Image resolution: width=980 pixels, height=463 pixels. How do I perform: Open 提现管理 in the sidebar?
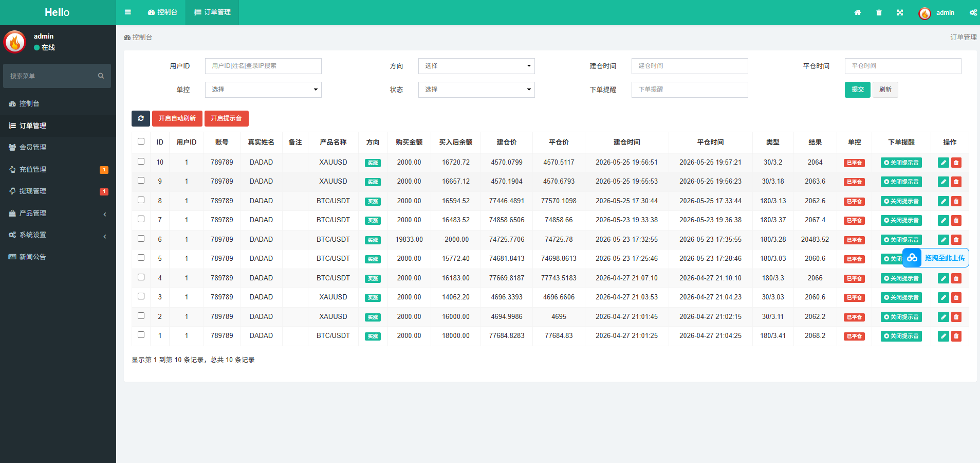tap(58, 191)
